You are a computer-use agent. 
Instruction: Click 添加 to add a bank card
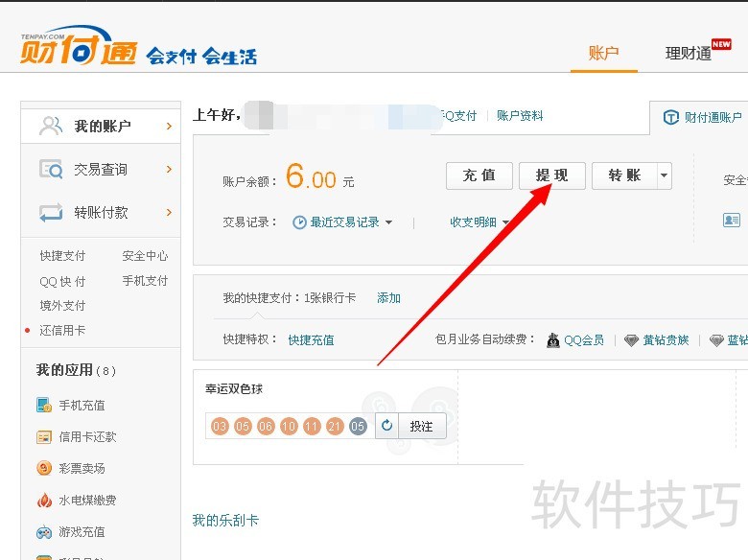(x=388, y=298)
